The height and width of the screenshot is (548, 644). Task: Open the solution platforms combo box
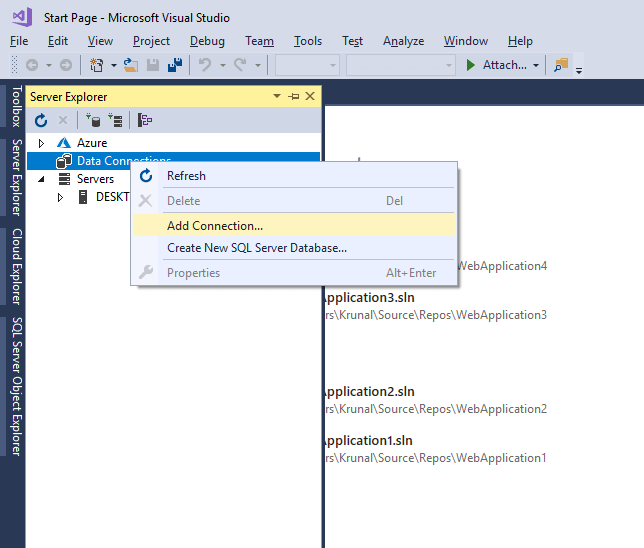(400, 65)
